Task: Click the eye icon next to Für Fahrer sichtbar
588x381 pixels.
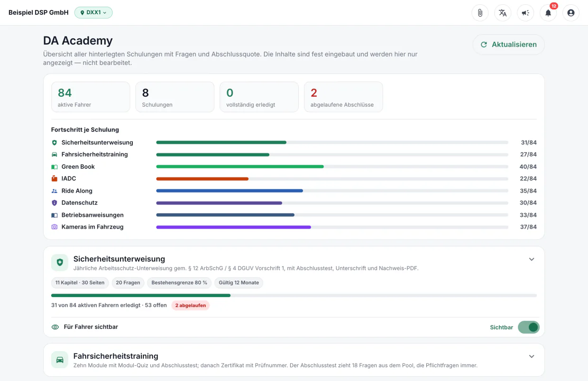Action: click(x=55, y=327)
